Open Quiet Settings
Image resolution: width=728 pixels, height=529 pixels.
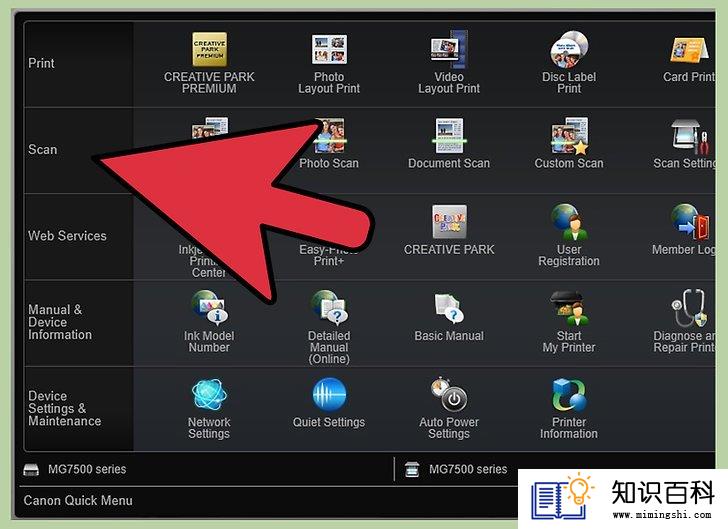[329, 395]
